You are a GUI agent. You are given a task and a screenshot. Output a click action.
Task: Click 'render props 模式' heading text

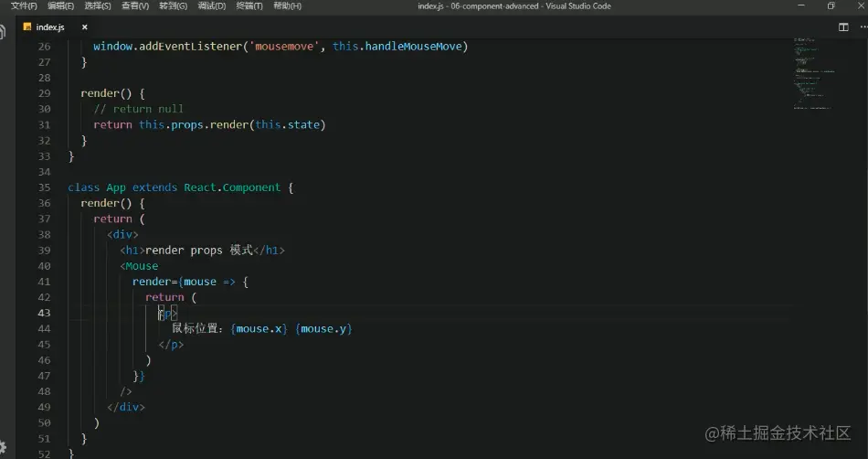click(199, 251)
